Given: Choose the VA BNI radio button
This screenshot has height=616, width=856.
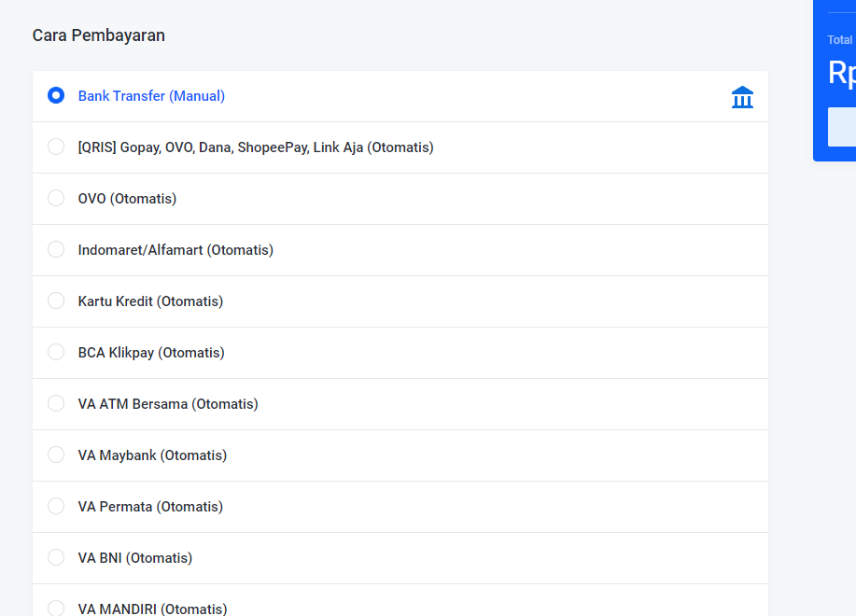Looking at the screenshot, I should tap(56, 557).
